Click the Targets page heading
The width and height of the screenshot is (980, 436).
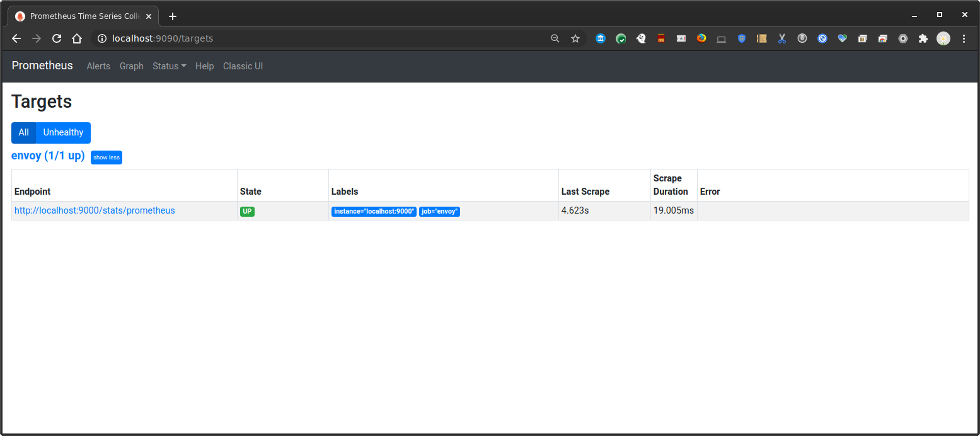pos(42,102)
